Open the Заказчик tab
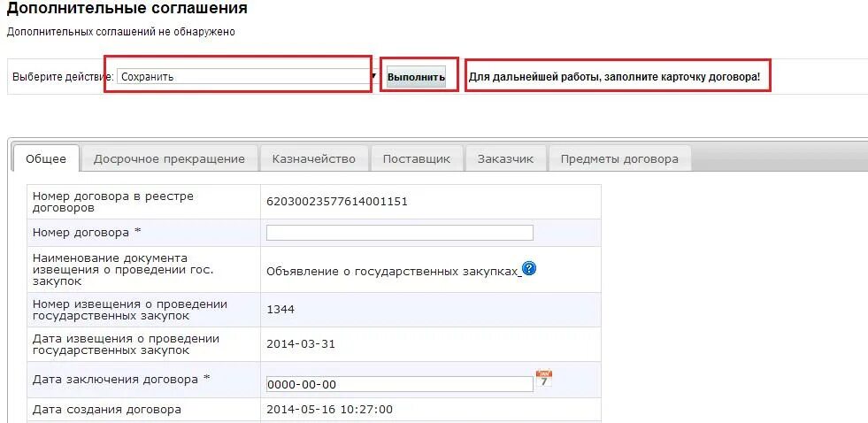The width and height of the screenshot is (868, 423). [505, 159]
